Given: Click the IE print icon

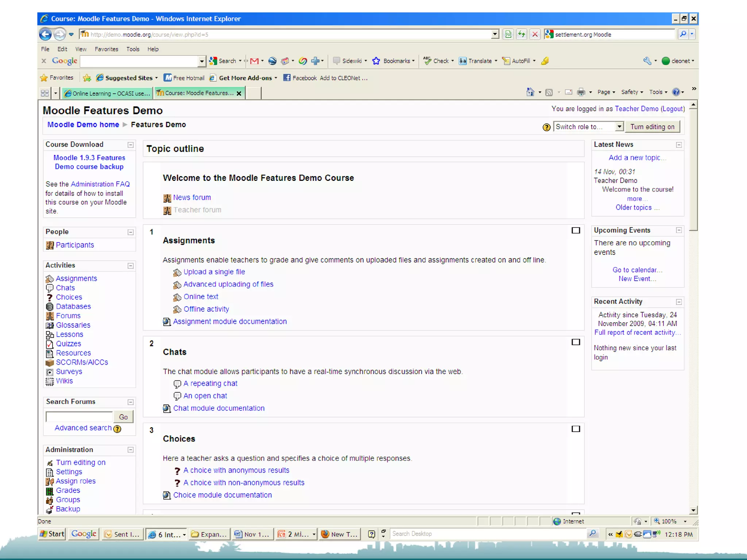Looking at the screenshot, I should pos(581,92).
